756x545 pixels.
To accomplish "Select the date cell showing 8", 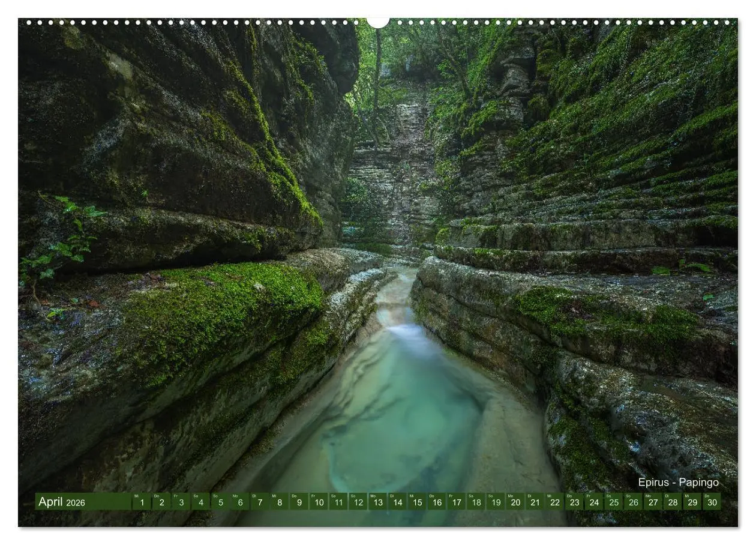I will pyautogui.click(x=280, y=504).
